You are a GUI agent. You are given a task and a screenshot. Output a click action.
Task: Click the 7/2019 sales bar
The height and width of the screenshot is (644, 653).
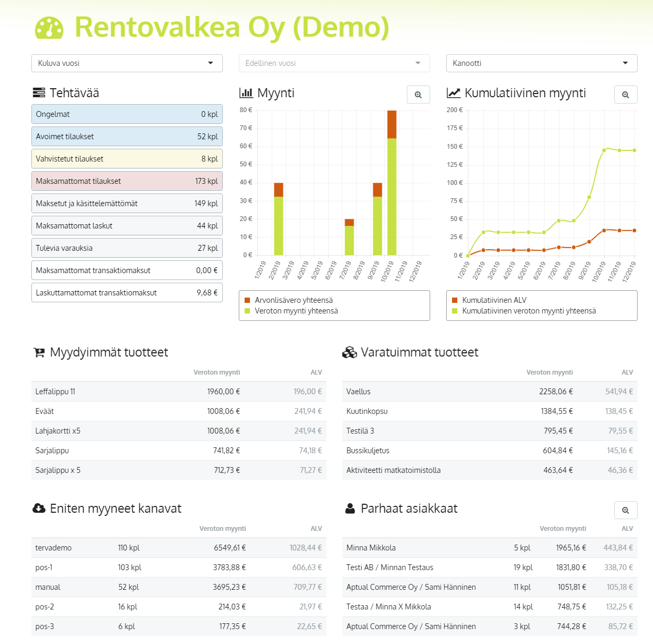pyautogui.click(x=349, y=237)
